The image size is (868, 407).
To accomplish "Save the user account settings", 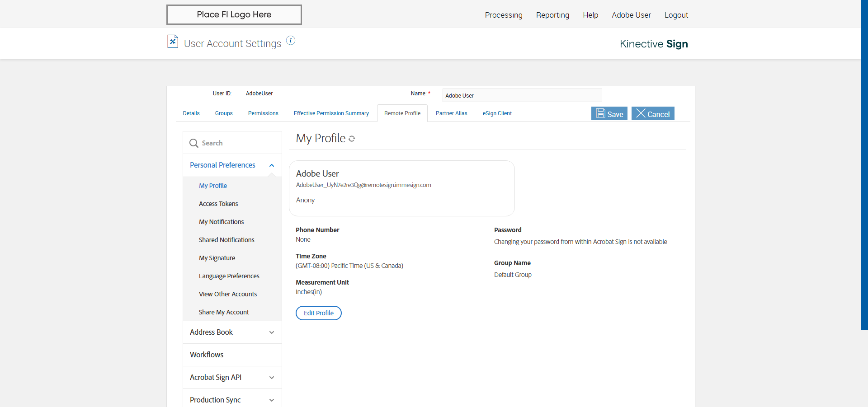I will (x=609, y=114).
